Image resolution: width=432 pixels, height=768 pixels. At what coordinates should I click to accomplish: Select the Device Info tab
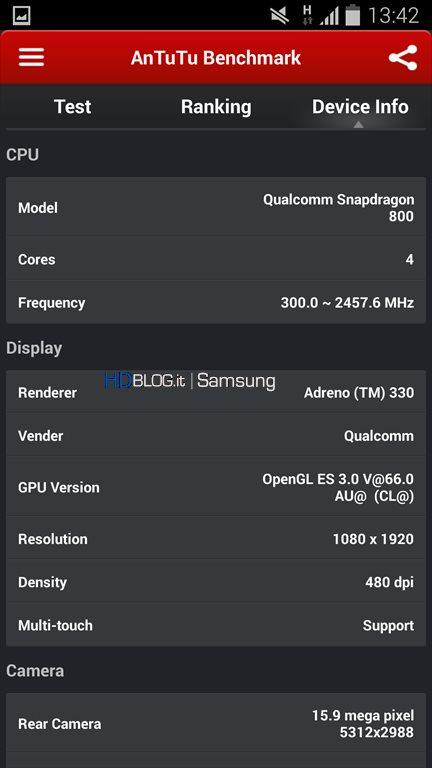pyautogui.click(x=360, y=107)
